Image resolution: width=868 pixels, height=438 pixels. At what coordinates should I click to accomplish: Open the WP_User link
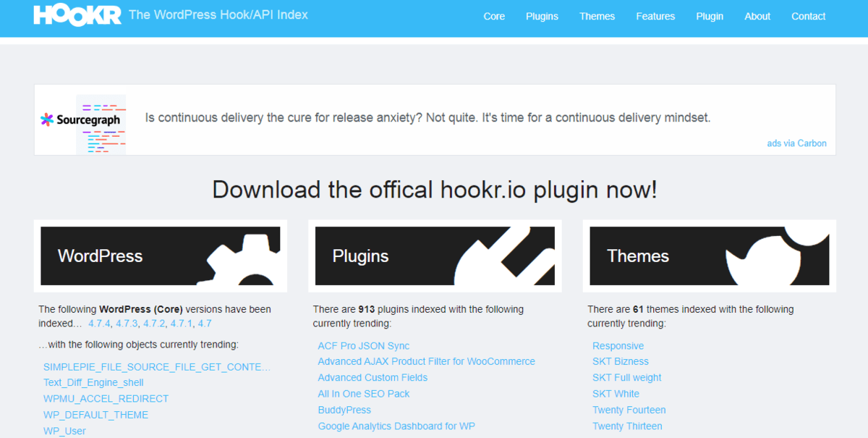(64, 431)
